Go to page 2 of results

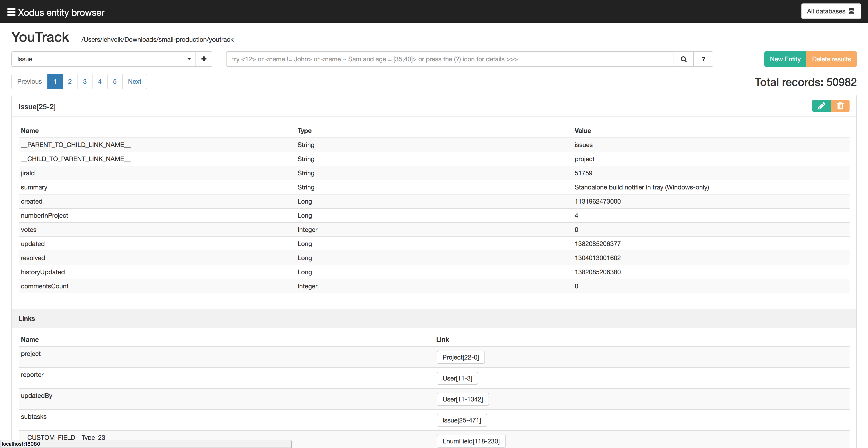[70, 81]
